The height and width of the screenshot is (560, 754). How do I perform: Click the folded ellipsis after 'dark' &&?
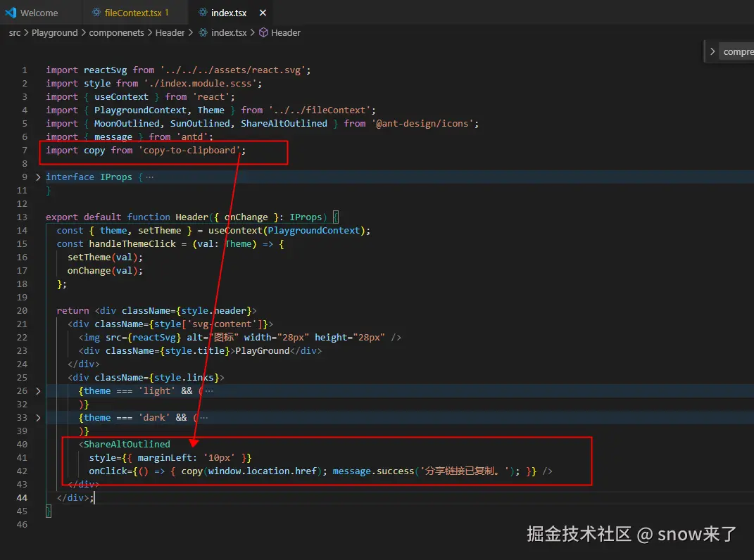[x=204, y=418]
